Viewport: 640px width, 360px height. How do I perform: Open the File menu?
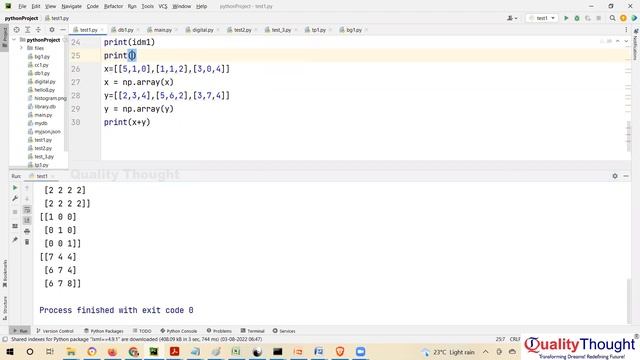tap(22, 7)
